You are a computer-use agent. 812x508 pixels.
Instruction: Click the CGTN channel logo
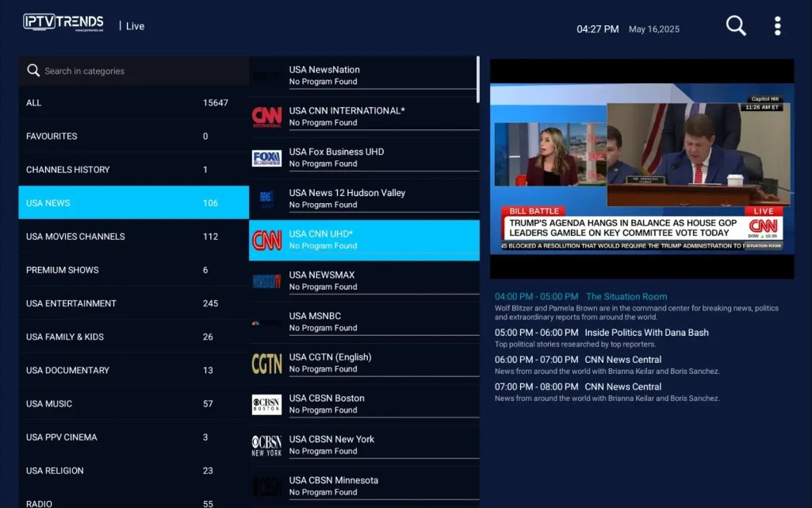(266, 364)
